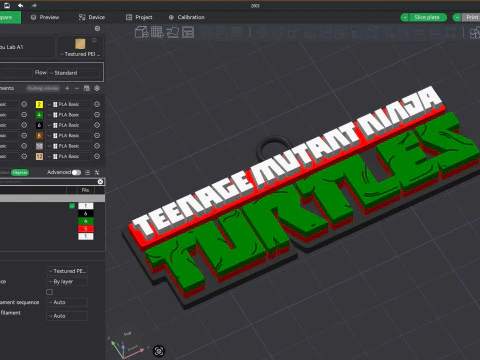480x360 pixels.
Task: Click the Teenage Mutant Ninja Turtles model
Action: [300, 197]
